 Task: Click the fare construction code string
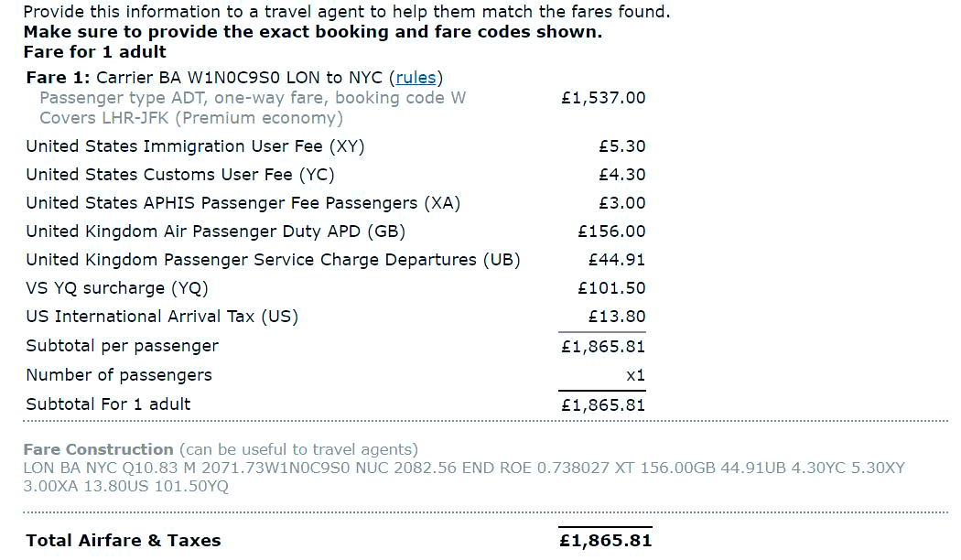click(x=463, y=478)
